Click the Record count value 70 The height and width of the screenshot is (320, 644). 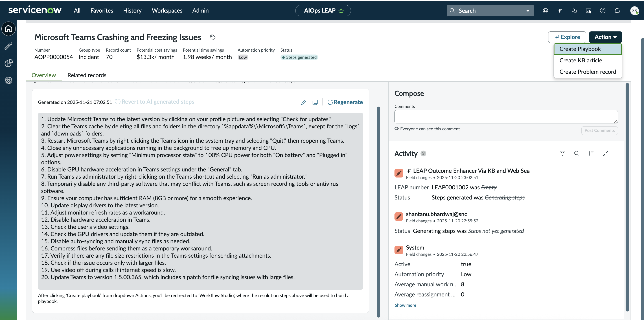[x=109, y=57]
